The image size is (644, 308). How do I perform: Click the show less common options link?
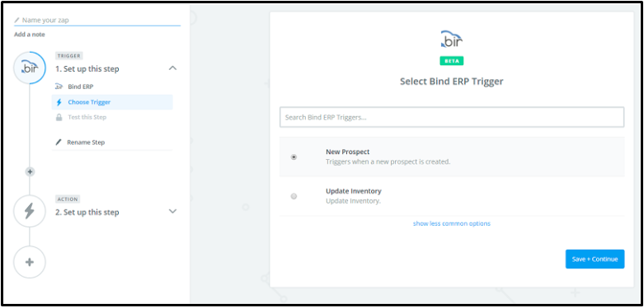point(451,223)
